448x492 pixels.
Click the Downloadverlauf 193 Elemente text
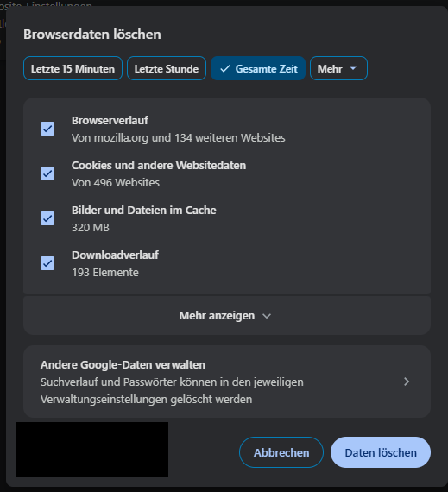point(105,273)
